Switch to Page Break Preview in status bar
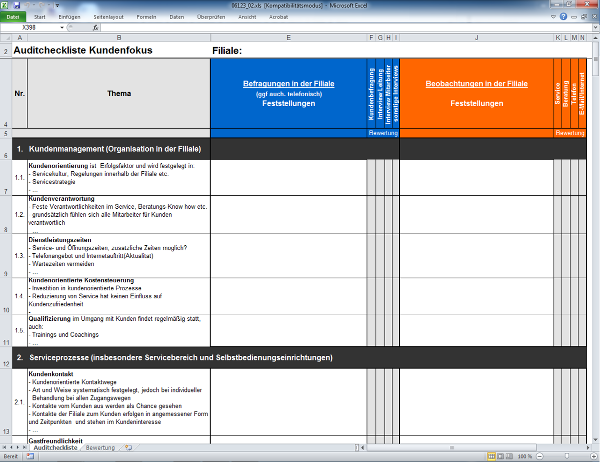This screenshot has height=462, width=600. (x=509, y=456)
